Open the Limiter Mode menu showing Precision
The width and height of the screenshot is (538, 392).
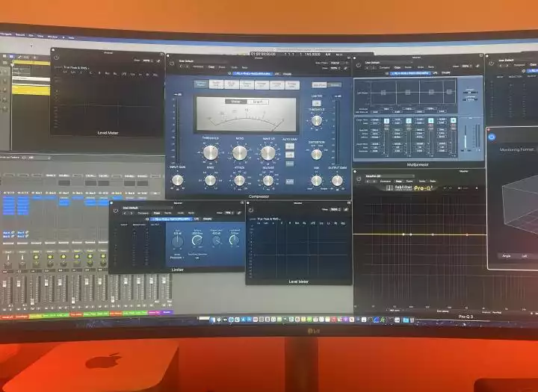point(177,258)
